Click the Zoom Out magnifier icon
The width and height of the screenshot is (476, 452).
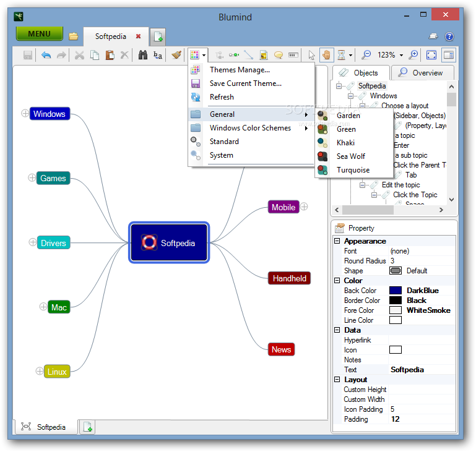click(366, 55)
